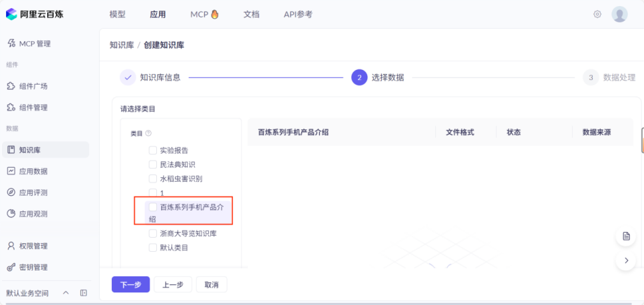Click the 文件格式 column header
The height and width of the screenshot is (305, 644).
(x=460, y=133)
